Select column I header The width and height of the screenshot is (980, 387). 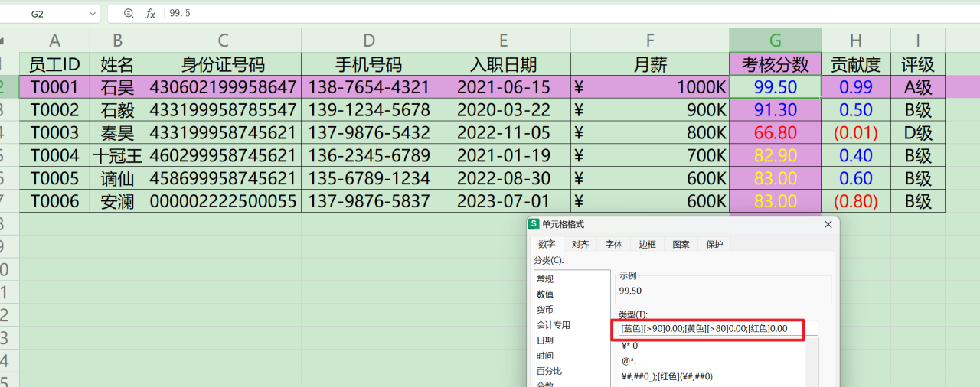[918, 41]
